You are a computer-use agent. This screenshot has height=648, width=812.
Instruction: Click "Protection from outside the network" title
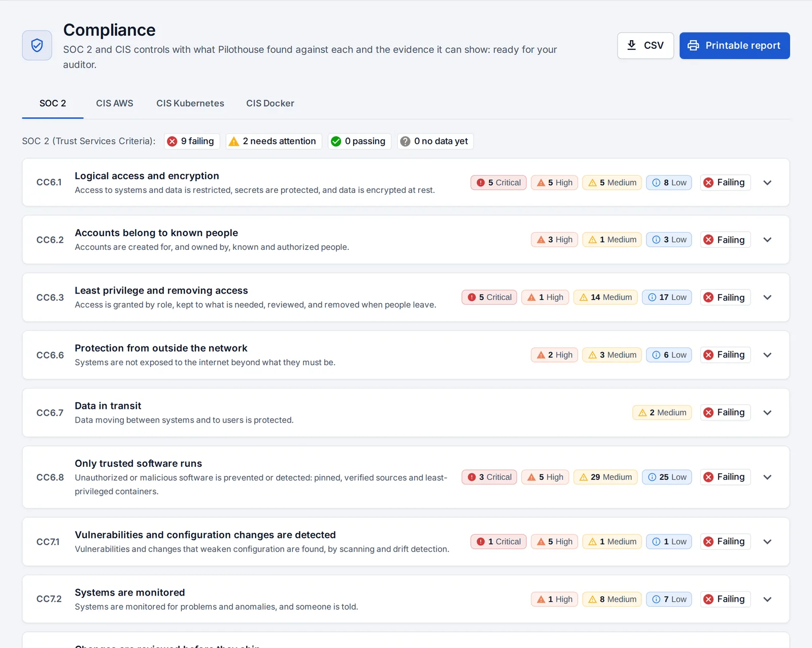click(161, 348)
